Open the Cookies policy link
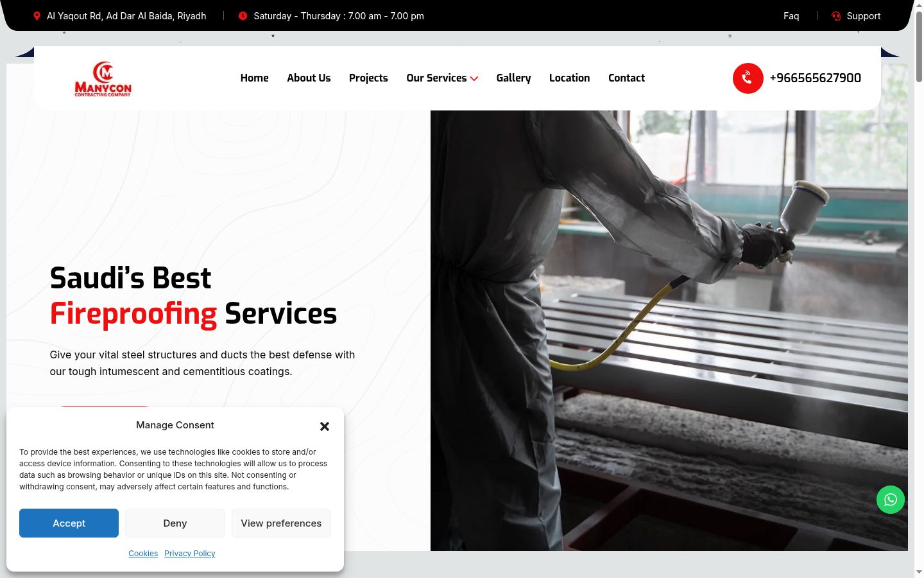The width and height of the screenshot is (924, 578). (x=143, y=554)
